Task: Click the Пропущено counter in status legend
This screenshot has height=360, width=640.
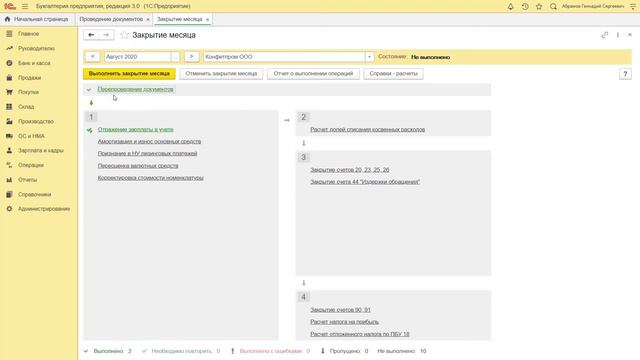Action: (x=344, y=351)
